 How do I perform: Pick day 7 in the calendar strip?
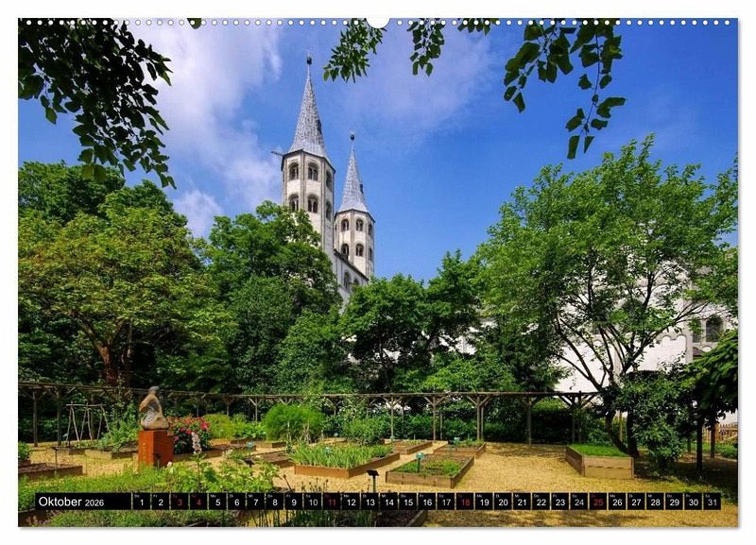255,502
